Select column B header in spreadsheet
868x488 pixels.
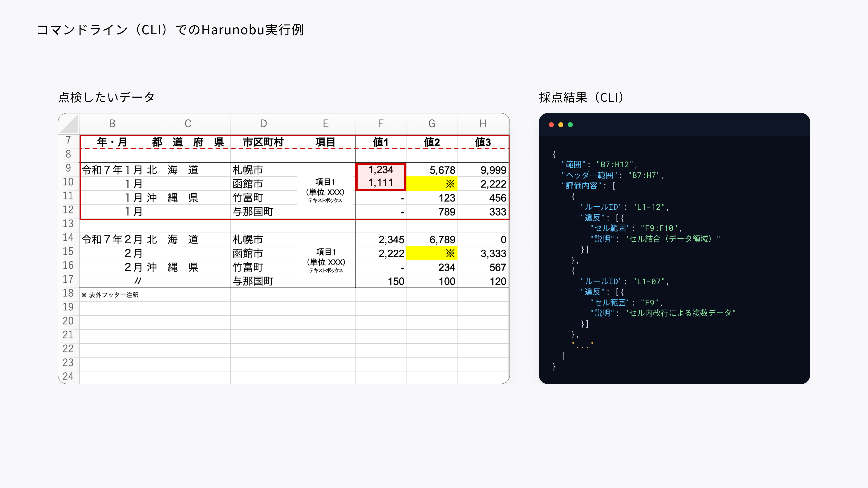click(112, 124)
